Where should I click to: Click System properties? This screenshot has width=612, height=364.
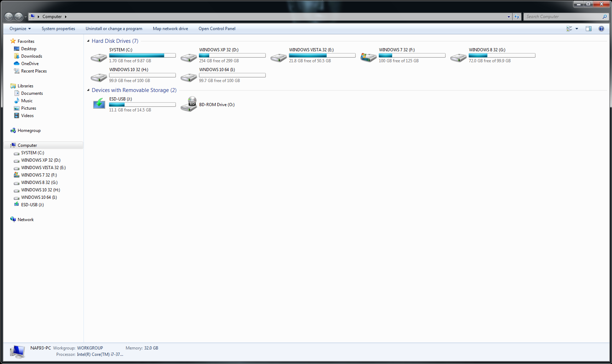[x=58, y=29]
